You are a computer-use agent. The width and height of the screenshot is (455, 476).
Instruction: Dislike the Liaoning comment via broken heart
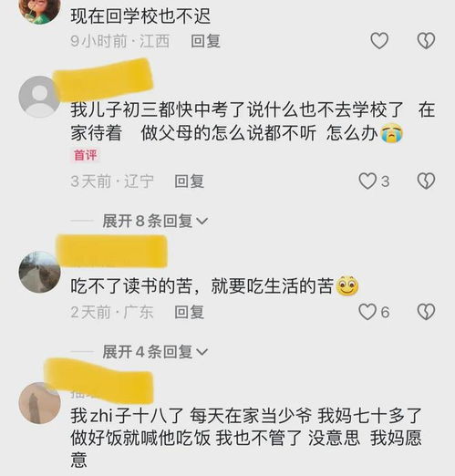point(426,181)
